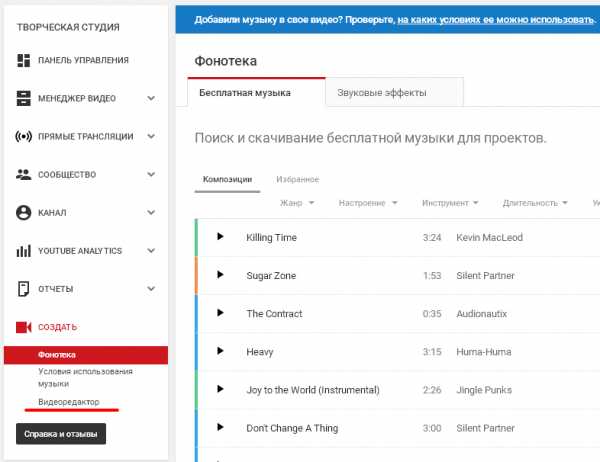
Task: Play The Contract track
Action: [x=220, y=313]
